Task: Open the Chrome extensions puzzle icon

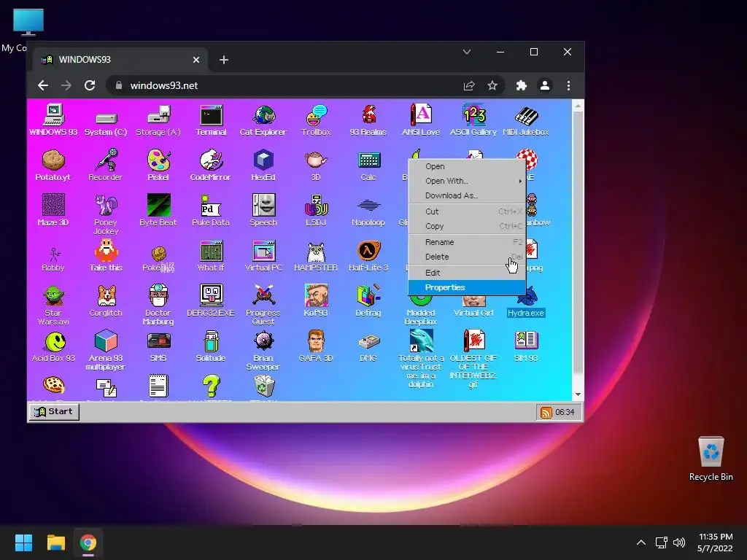Action: [521, 86]
